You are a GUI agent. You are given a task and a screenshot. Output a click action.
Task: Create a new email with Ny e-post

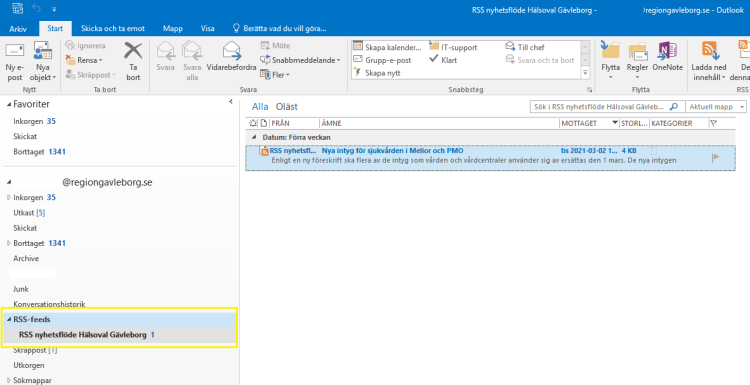[x=14, y=61]
